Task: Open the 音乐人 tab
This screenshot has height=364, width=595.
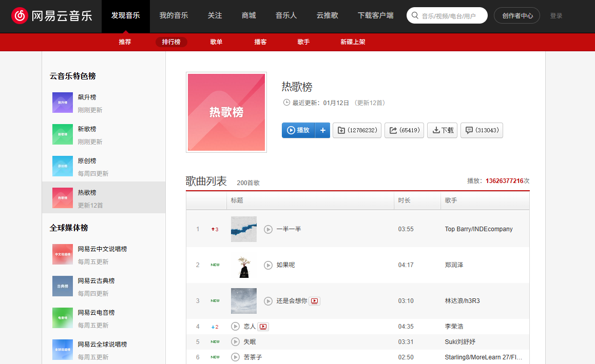Action: coord(286,15)
